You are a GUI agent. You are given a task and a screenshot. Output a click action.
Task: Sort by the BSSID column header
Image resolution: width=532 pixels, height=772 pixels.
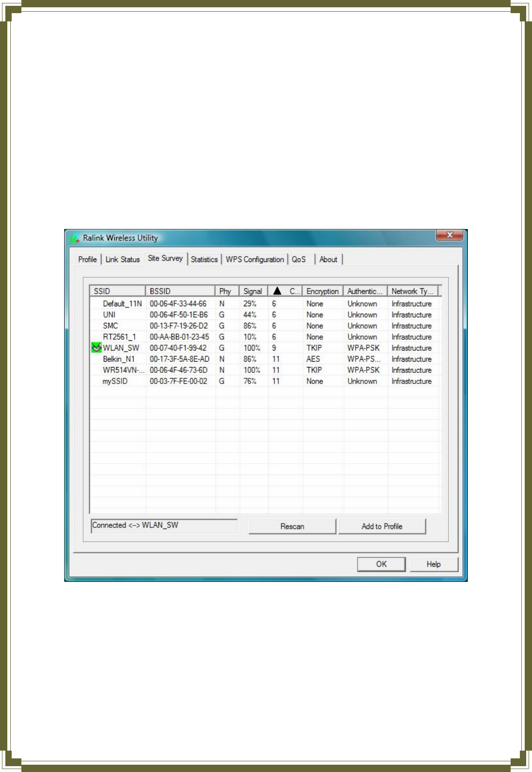(x=180, y=291)
